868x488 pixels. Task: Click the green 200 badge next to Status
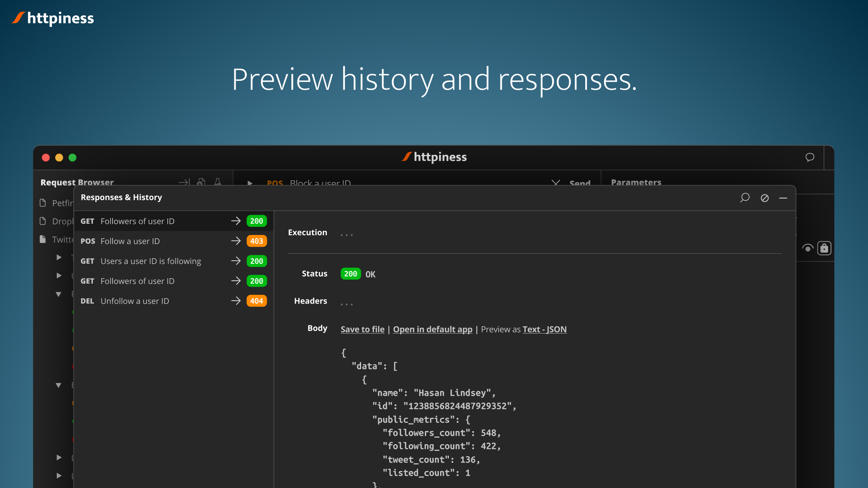point(351,274)
